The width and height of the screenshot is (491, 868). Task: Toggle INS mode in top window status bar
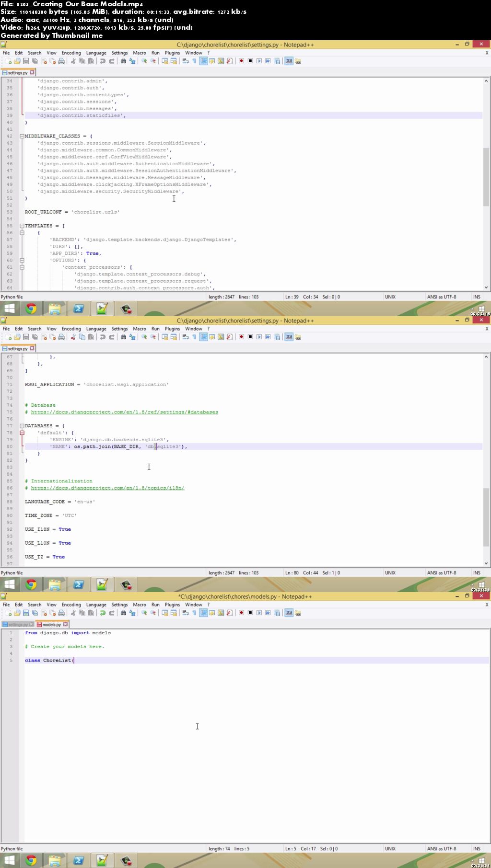pyautogui.click(x=477, y=297)
